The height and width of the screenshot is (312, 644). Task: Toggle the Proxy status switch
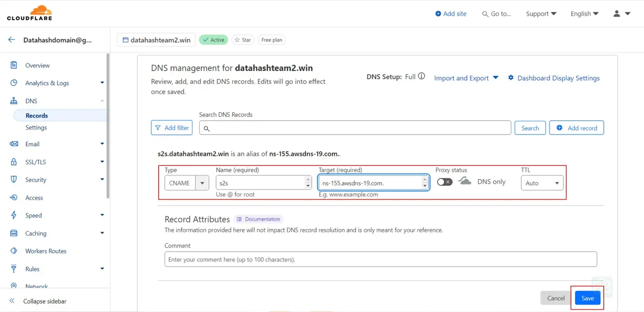(x=445, y=182)
